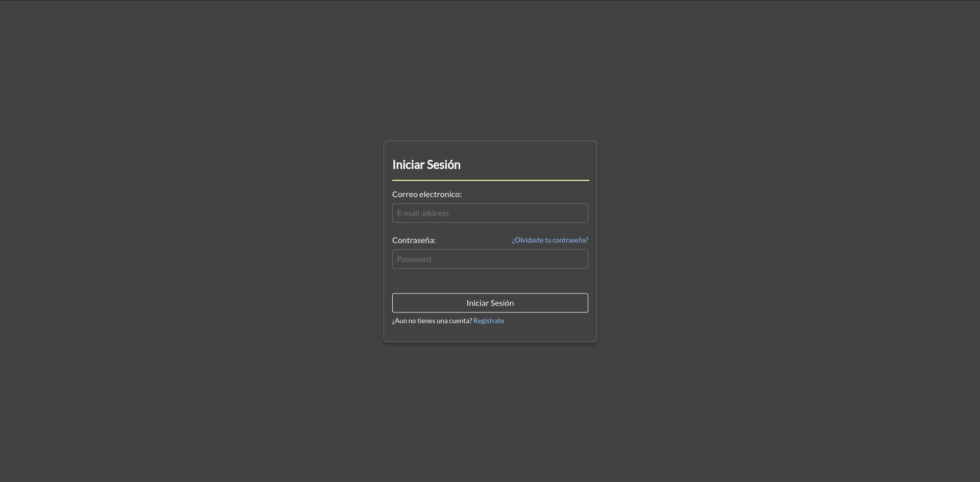
Task: Click the Contraseña label
Action: click(413, 240)
